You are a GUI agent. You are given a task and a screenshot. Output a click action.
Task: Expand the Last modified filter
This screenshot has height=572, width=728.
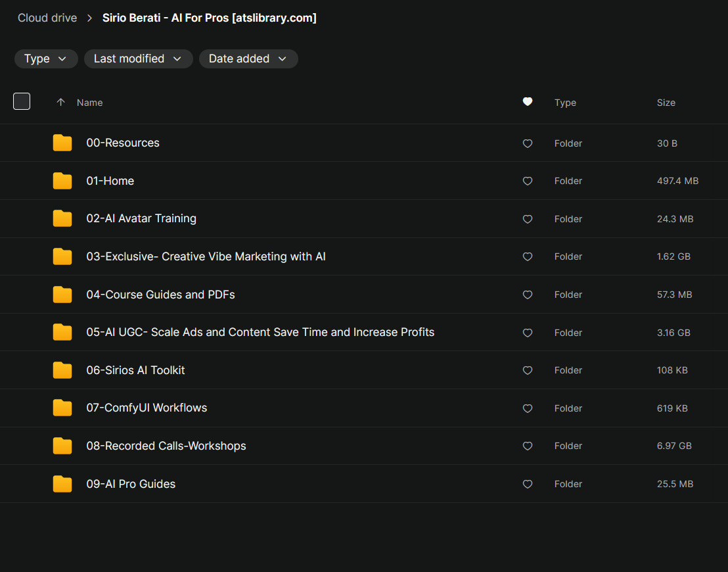pos(138,59)
